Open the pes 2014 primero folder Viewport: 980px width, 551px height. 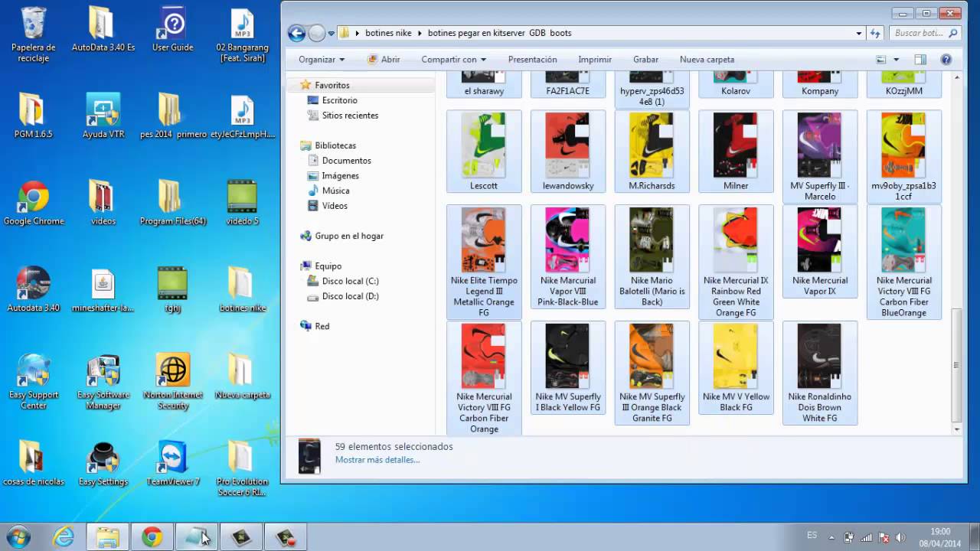click(173, 116)
